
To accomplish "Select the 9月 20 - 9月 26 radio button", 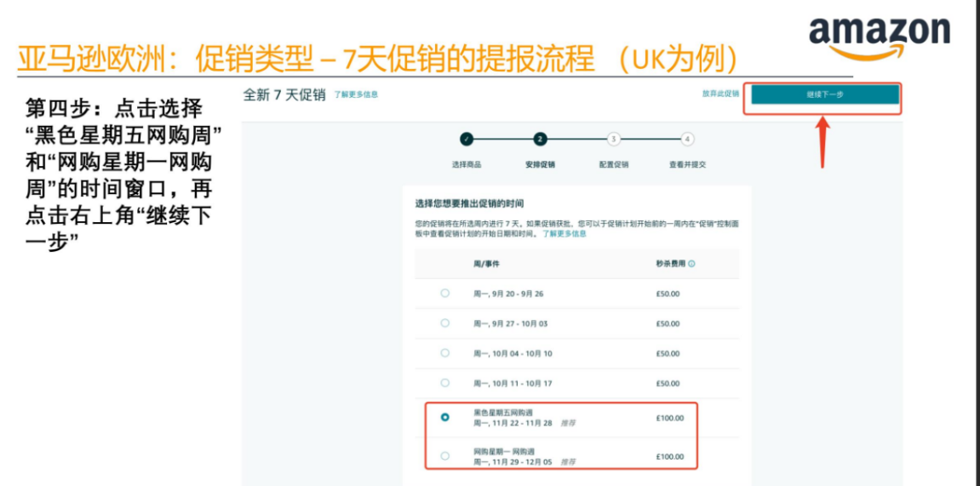I will pos(445,293).
